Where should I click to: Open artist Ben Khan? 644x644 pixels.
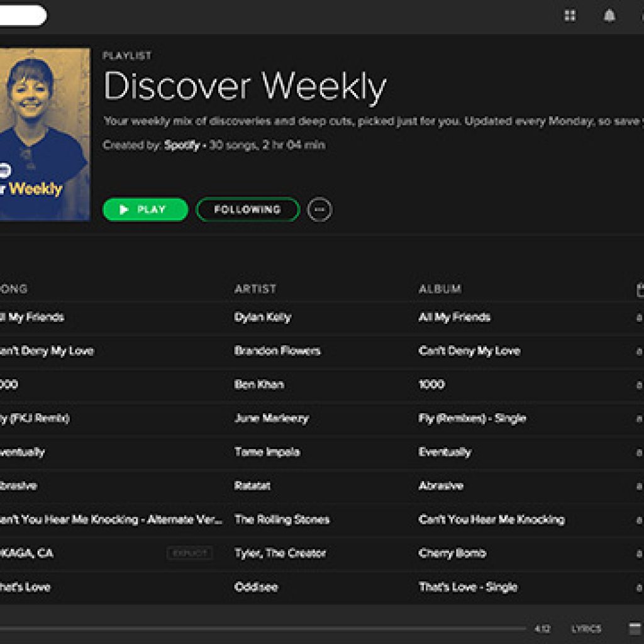(259, 384)
